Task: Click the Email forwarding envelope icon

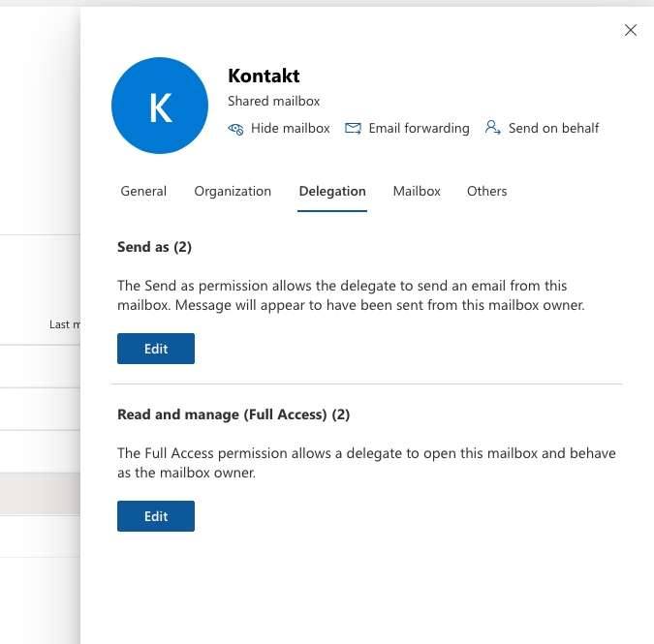Action: click(x=353, y=129)
